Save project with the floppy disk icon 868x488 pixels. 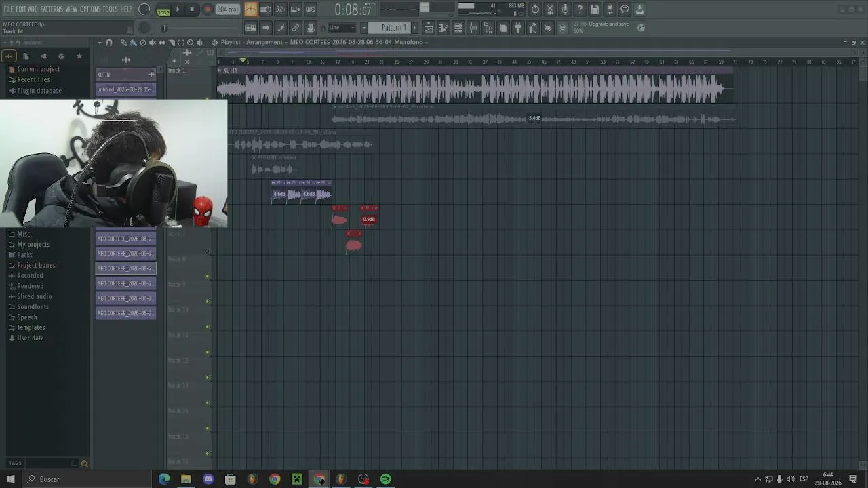pyautogui.click(x=595, y=9)
